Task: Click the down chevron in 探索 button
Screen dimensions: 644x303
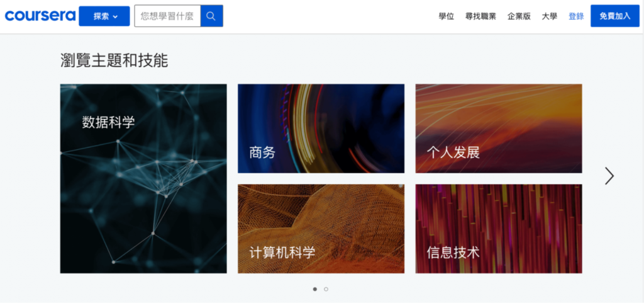Action: coord(115,17)
